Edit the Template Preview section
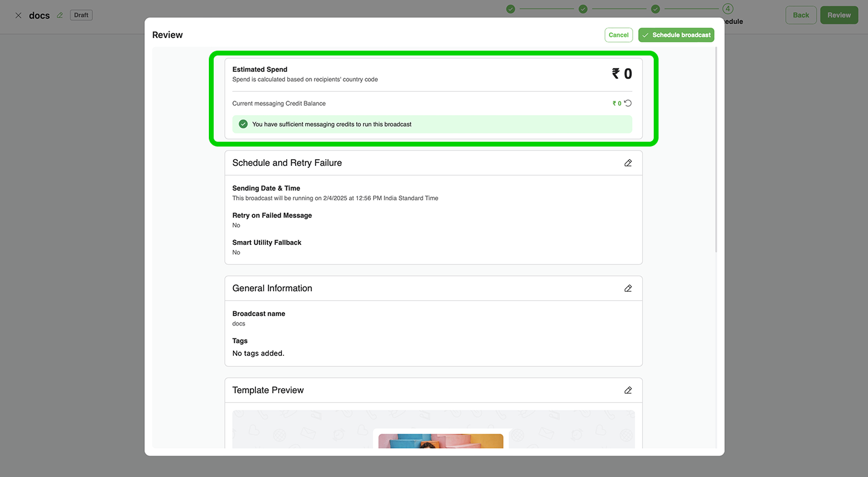This screenshot has height=477, width=868. coord(628,390)
